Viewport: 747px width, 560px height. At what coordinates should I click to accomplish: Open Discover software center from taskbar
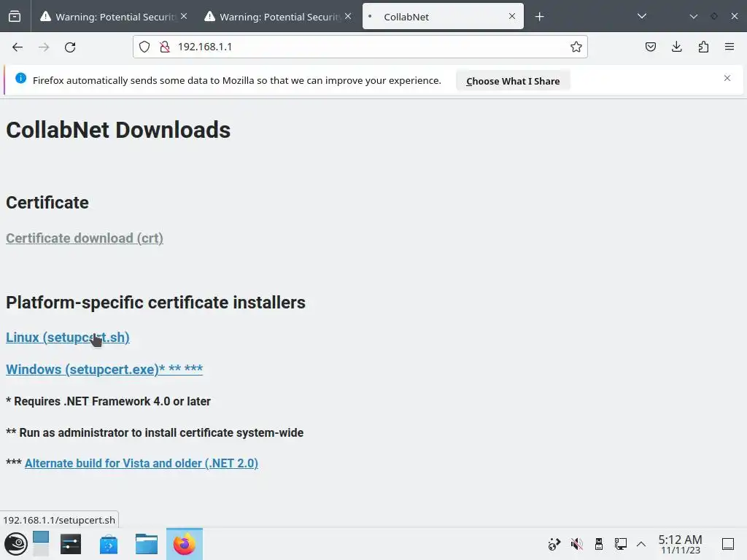coord(109,544)
